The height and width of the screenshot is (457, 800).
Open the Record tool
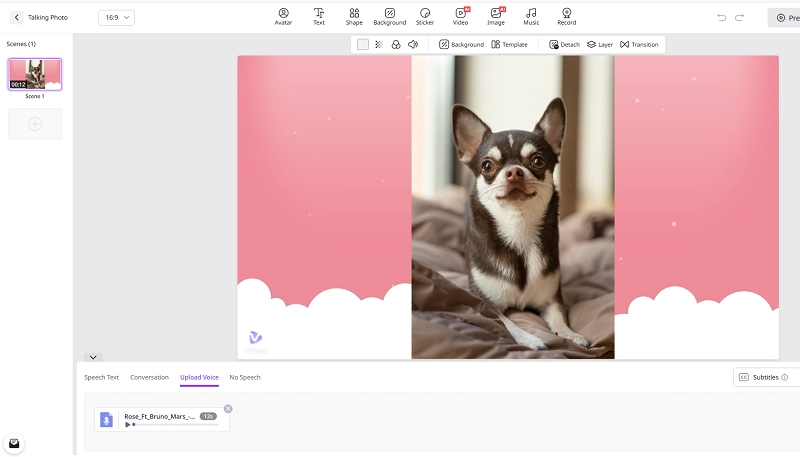click(566, 16)
